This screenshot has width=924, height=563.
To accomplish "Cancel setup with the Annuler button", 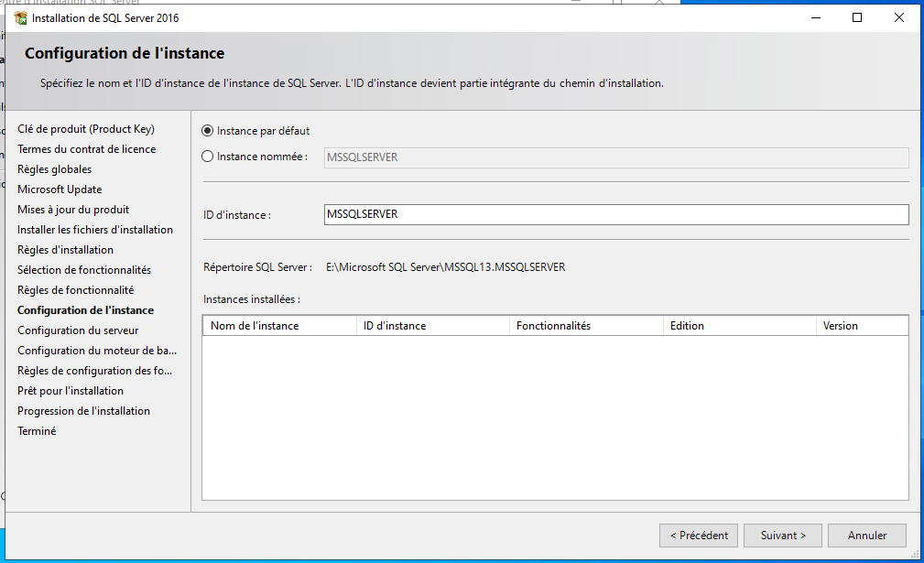I will (867, 536).
